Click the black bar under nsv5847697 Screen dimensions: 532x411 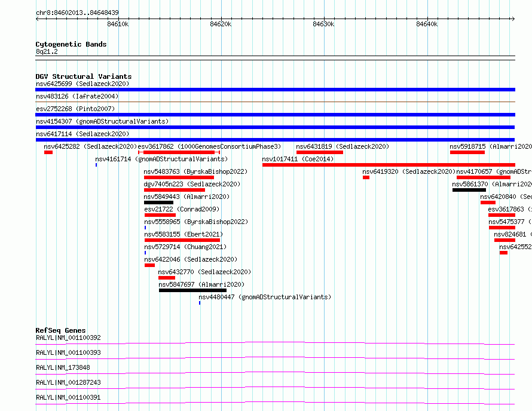(192, 290)
